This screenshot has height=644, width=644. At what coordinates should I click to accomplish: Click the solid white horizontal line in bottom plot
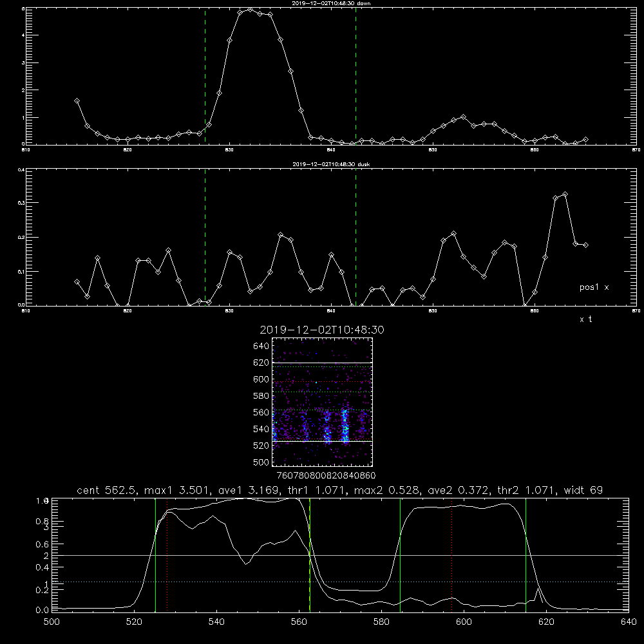[340, 555]
